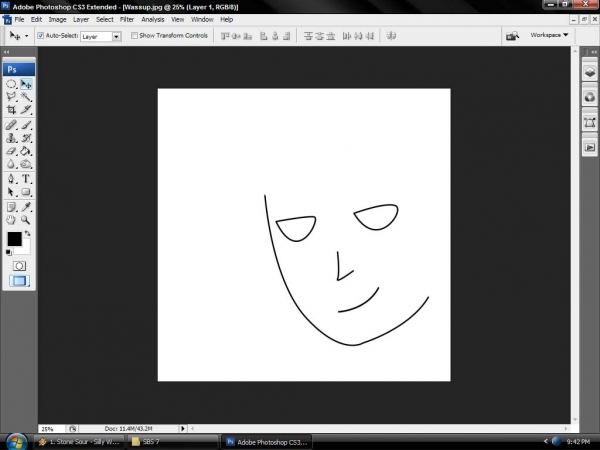Select the Sponge tool
This screenshot has height=450, width=600.
click(x=26, y=164)
